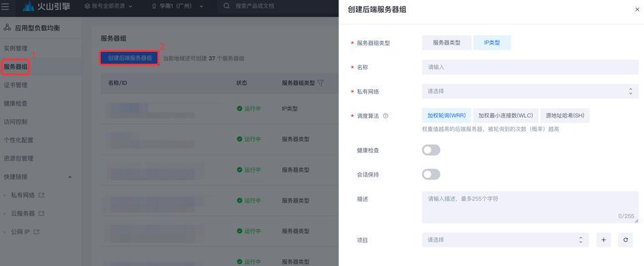Close the create server group panel
Screen dimensions: 644x266
coord(637,9)
